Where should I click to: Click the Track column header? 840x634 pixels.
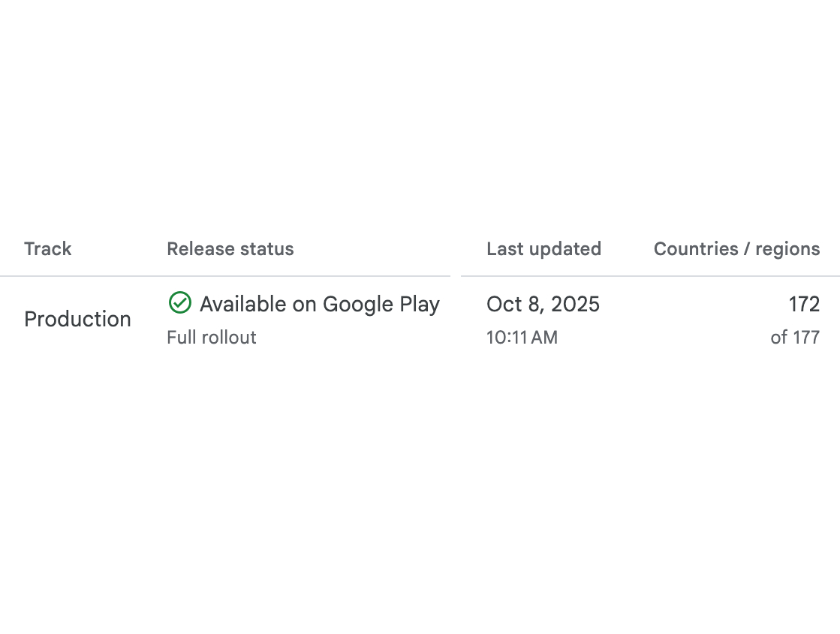click(47, 249)
